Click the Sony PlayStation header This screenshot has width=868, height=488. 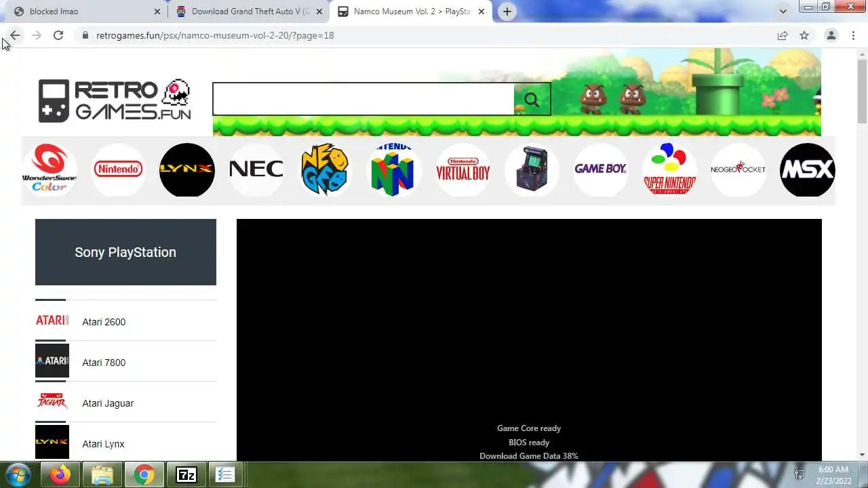point(125,252)
